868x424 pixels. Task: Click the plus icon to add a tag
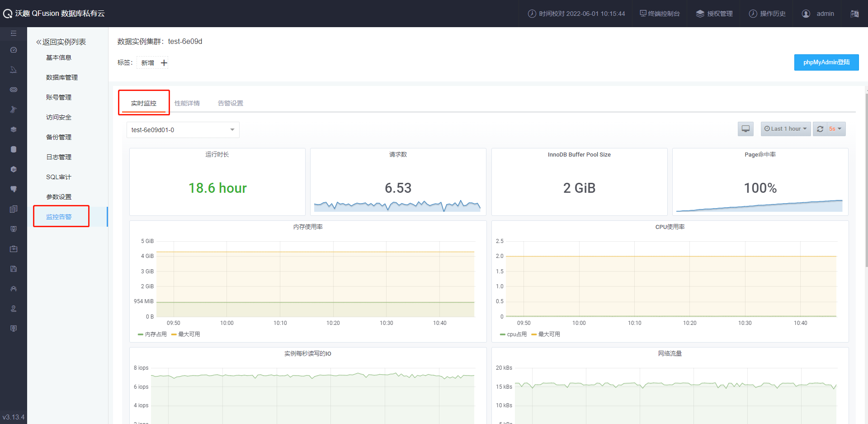(x=164, y=63)
